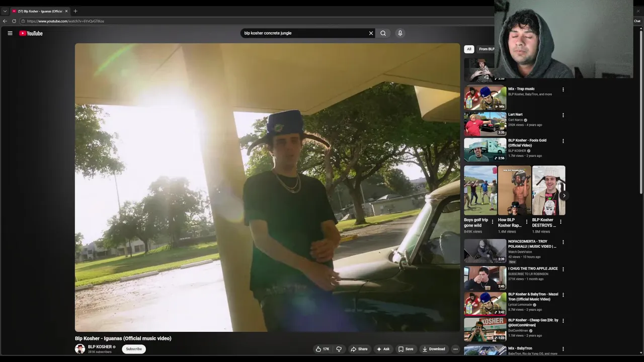The height and width of the screenshot is (362, 644).
Task: Open 'BLP Kosher - Fools Gold' title link
Action: click(x=527, y=143)
